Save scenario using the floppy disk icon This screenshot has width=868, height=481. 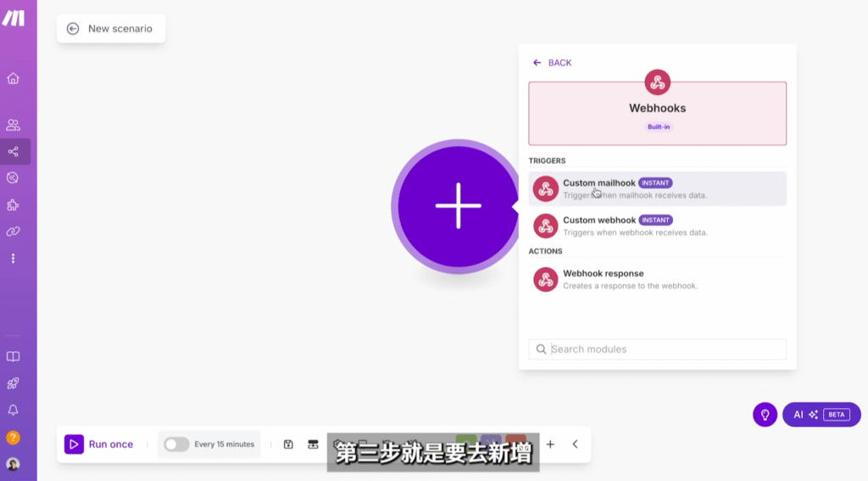(288, 444)
